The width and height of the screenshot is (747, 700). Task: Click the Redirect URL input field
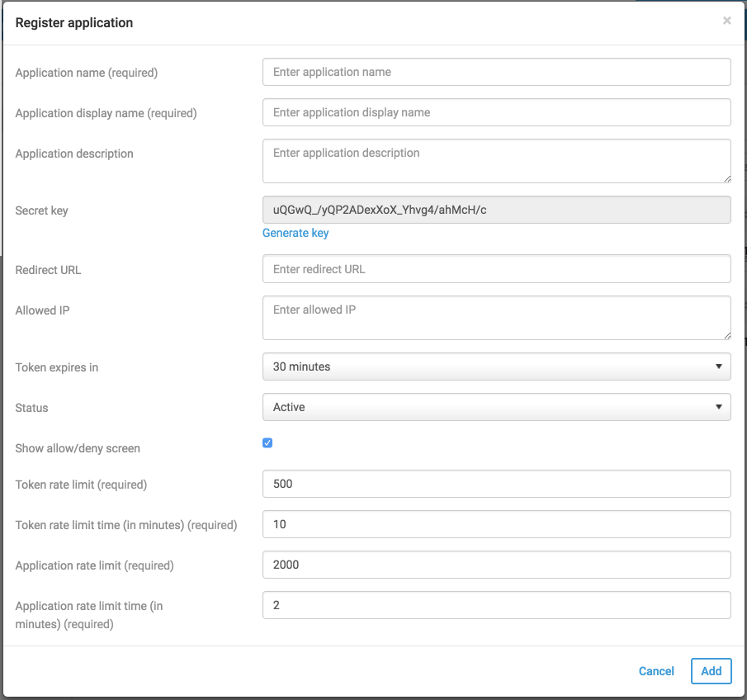(496, 269)
